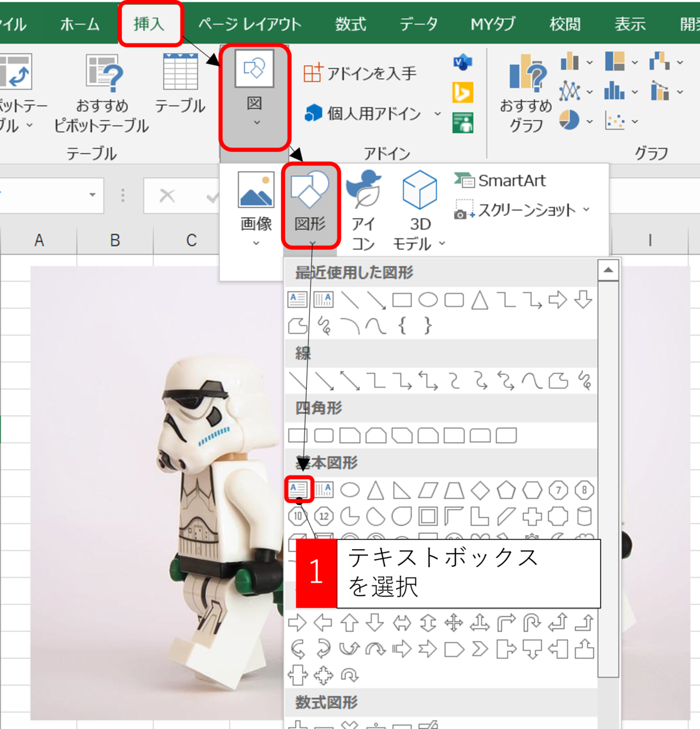
Task: Select the parallelogram shape
Action: point(428,489)
